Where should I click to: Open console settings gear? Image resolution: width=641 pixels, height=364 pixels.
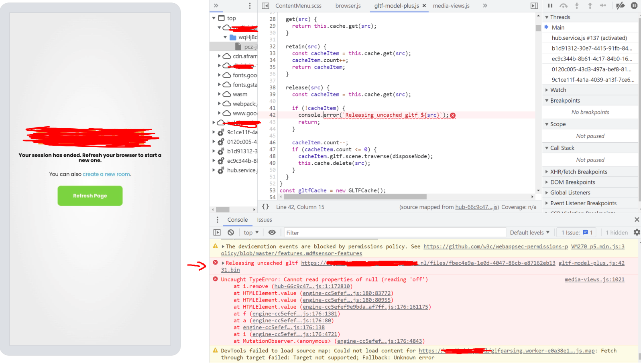[637, 233]
